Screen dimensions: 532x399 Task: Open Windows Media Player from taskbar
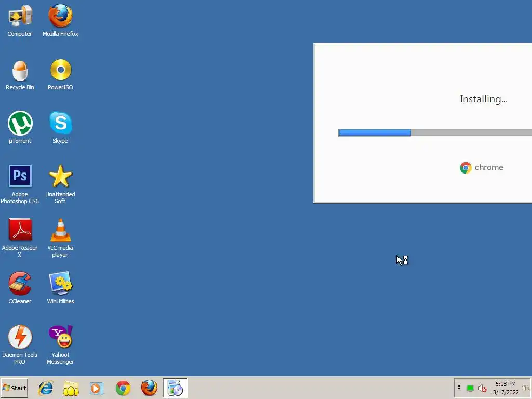click(x=96, y=389)
